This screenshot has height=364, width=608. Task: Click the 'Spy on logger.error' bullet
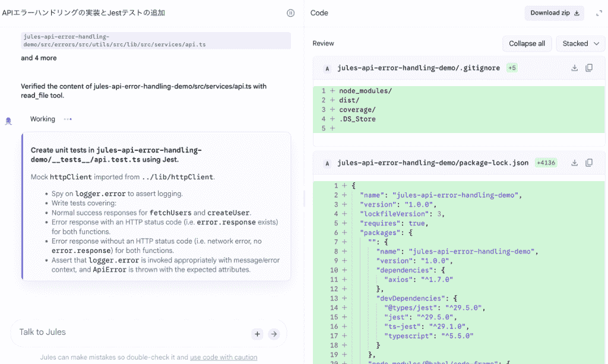pyautogui.click(x=117, y=194)
